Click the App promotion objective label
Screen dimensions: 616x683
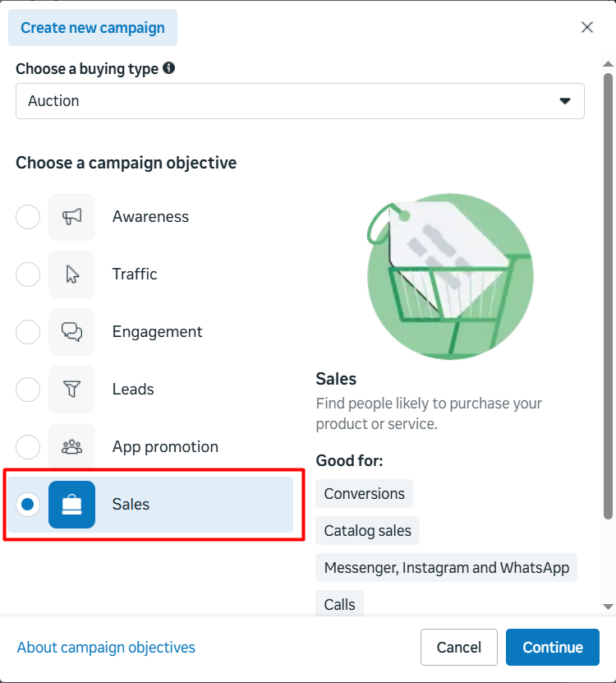click(165, 447)
